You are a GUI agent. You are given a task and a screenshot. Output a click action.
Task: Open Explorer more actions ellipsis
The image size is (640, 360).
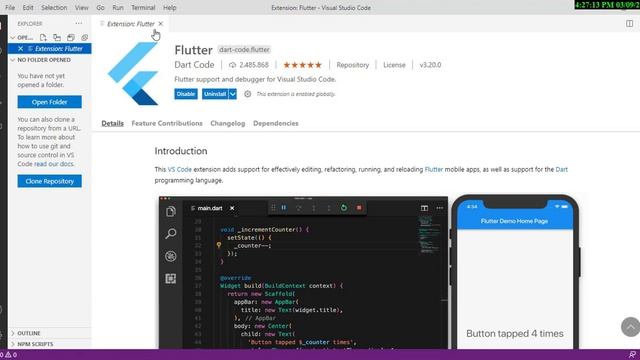pyautogui.click(x=79, y=24)
